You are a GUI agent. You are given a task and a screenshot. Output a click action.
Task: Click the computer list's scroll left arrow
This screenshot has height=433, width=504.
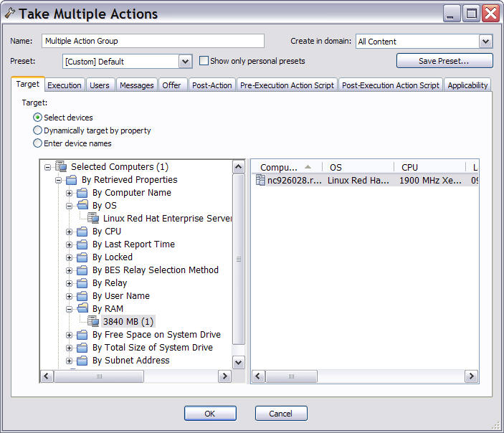click(x=258, y=376)
